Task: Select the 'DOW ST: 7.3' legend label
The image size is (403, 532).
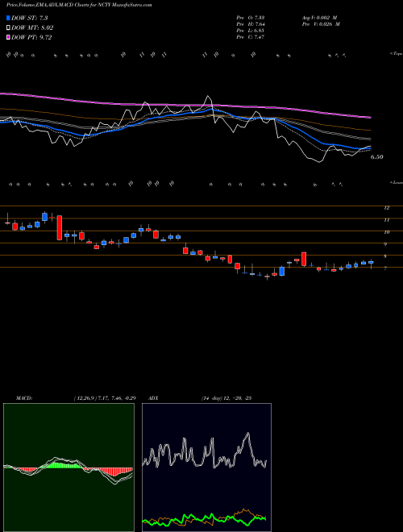Action: [29, 18]
